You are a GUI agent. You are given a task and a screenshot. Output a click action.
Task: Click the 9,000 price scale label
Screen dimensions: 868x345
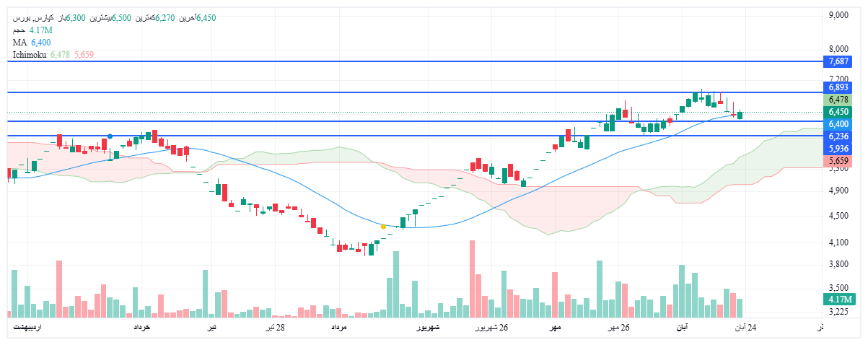click(x=838, y=15)
